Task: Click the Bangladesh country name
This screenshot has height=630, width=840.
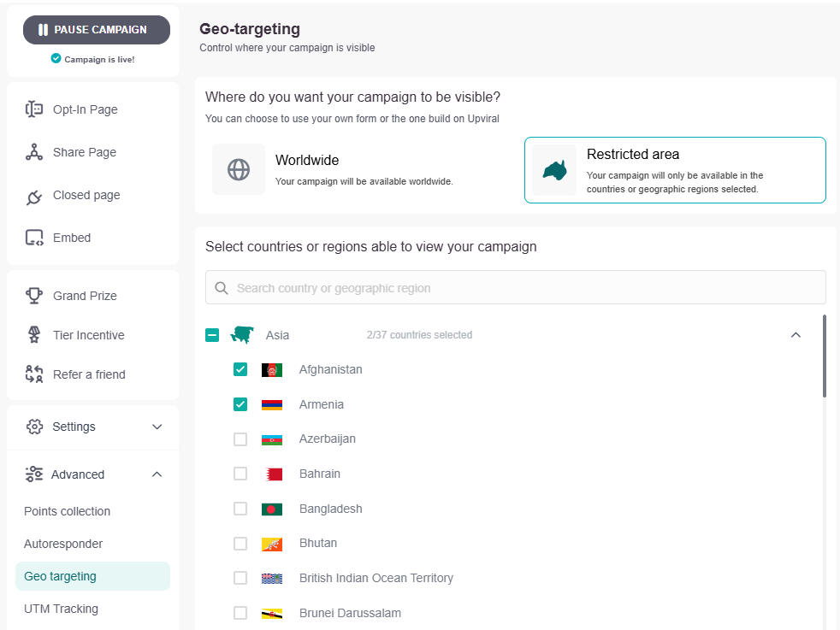Action: point(330,509)
